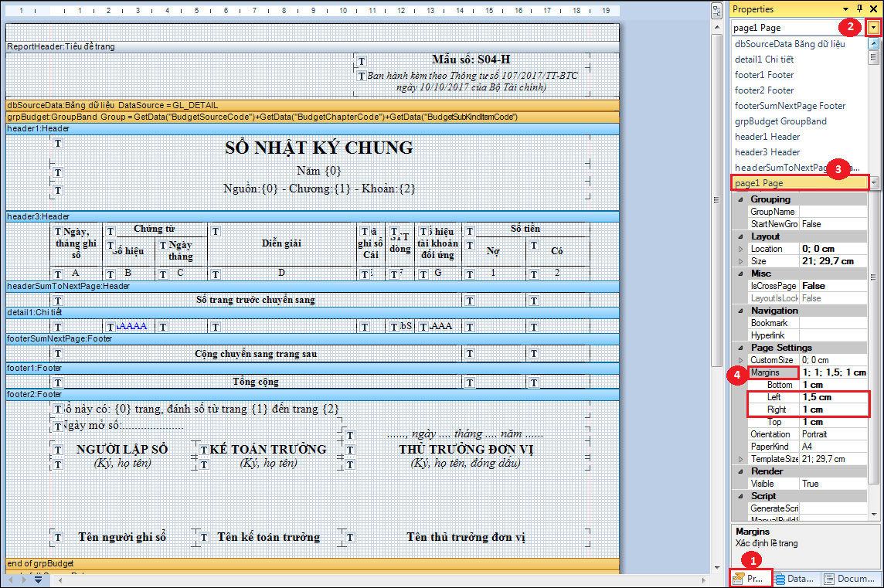The width and height of the screenshot is (884, 588).
Task: Click the Visible property value True
Action: pyautogui.click(x=834, y=484)
